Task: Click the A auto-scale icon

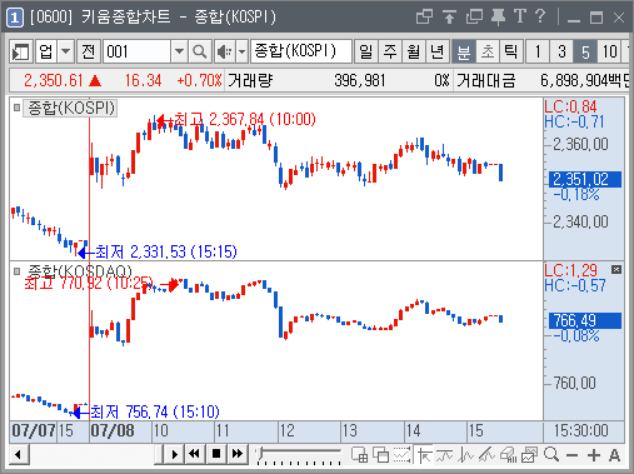Action: pyautogui.click(x=615, y=455)
